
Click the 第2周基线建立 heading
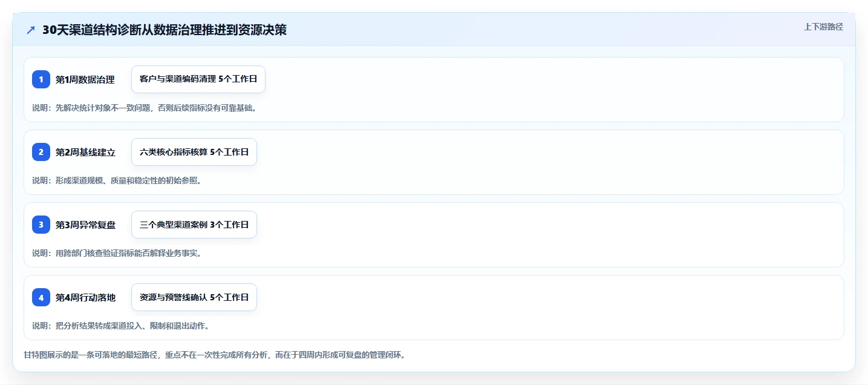coord(85,152)
